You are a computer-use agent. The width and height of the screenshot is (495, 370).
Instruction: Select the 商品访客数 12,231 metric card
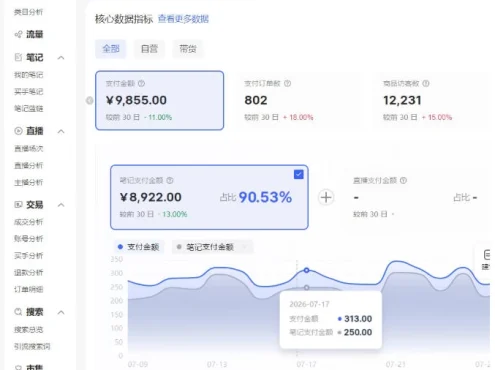[x=430, y=100]
